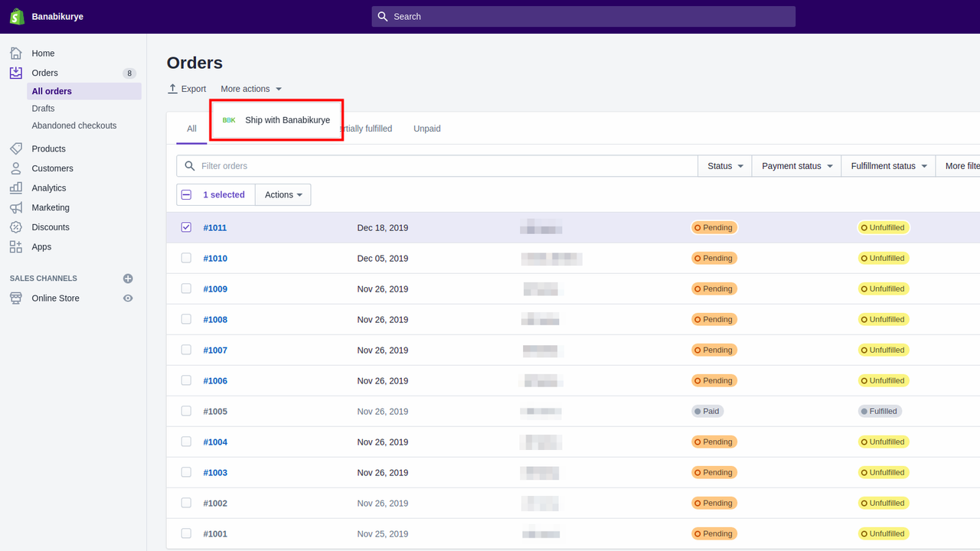Open the Marketing megaphone icon
The height and width of the screenshot is (551, 980).
(15, 207)
